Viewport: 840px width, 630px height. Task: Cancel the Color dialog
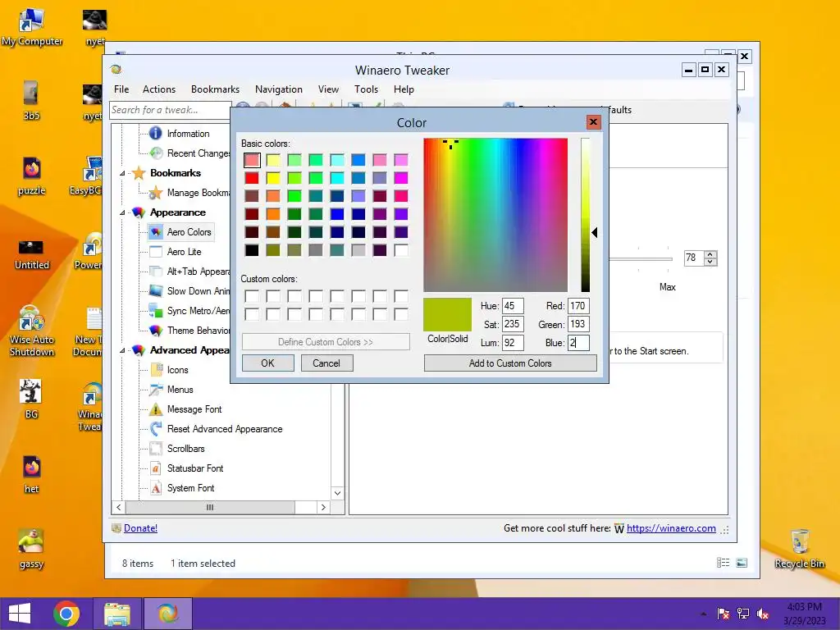click(326, 363)
